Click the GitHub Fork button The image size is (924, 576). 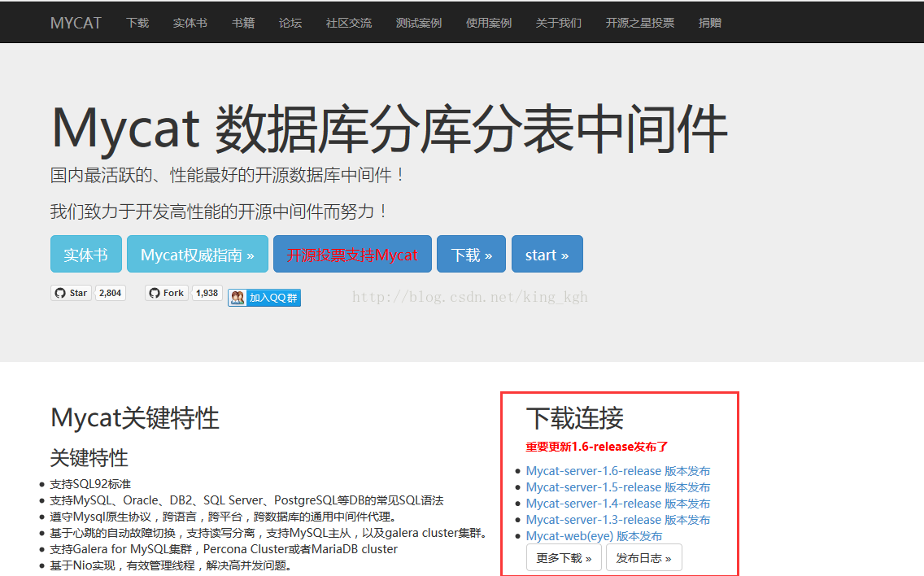point(167,293)
